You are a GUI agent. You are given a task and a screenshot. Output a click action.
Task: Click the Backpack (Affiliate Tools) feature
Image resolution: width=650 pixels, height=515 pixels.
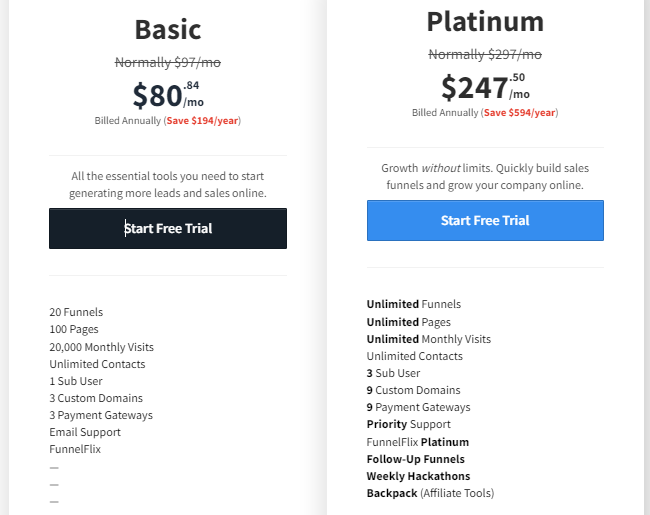[431, 493]
